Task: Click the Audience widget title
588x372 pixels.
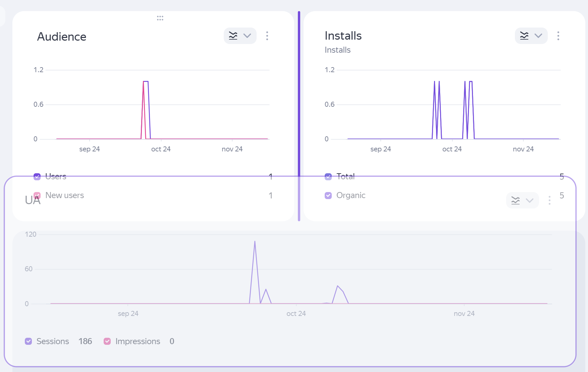Action: click(62, 37)
